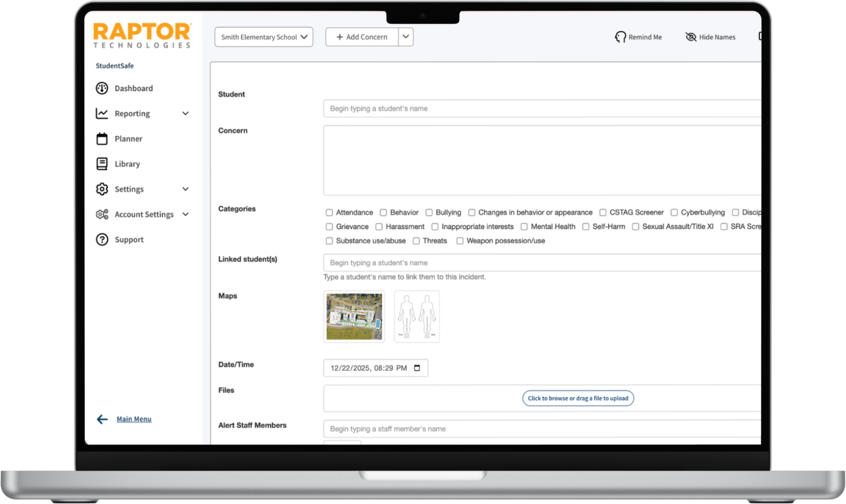Click the Support question mark icon
The height and width of the screenshot is (504, 846).
click(102, 239)
